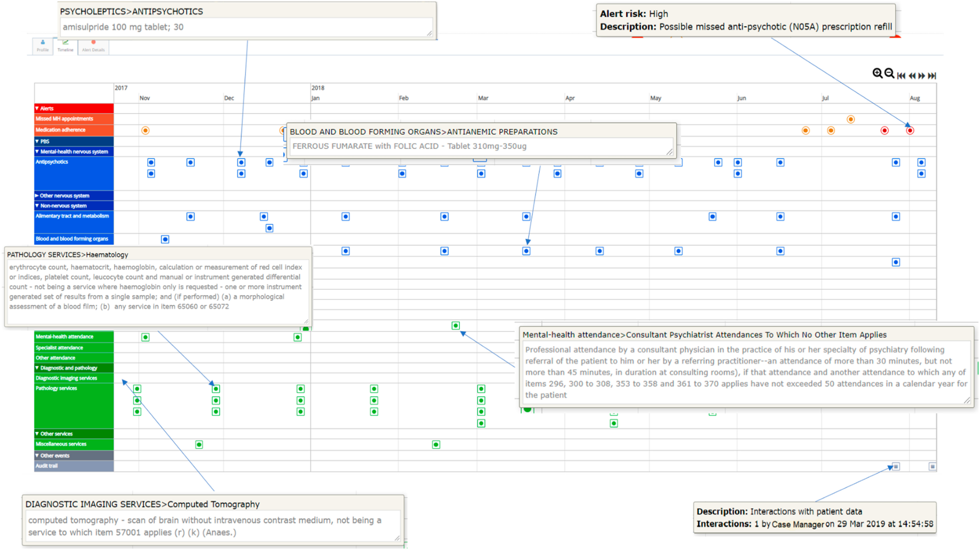Click the Audit trail entry in late July
This screenshot has height=551, width=980.
[x=896, y=466]
